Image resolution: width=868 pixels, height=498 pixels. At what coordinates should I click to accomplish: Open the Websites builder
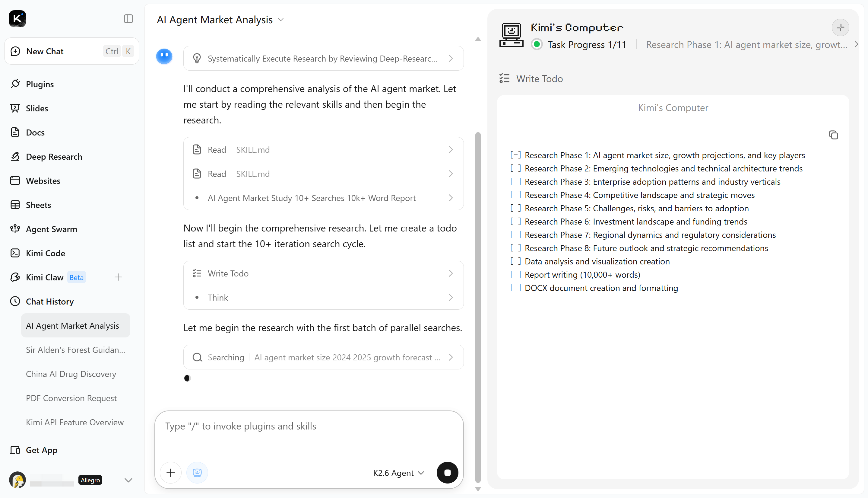tap(43, 180)
